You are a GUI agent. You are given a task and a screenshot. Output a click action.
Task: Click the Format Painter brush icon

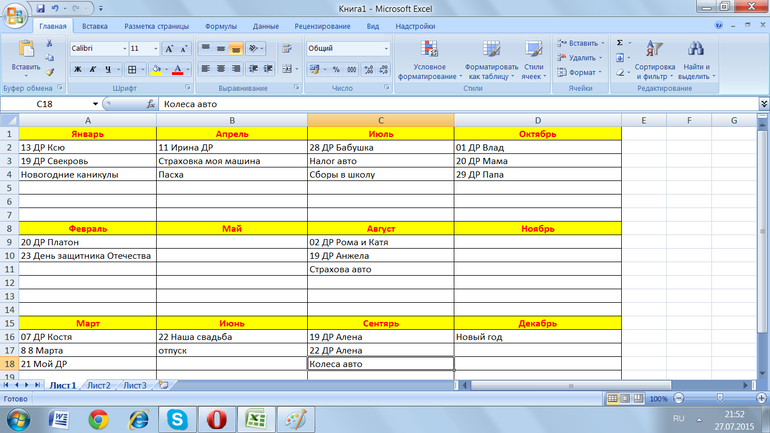(50, 72)
